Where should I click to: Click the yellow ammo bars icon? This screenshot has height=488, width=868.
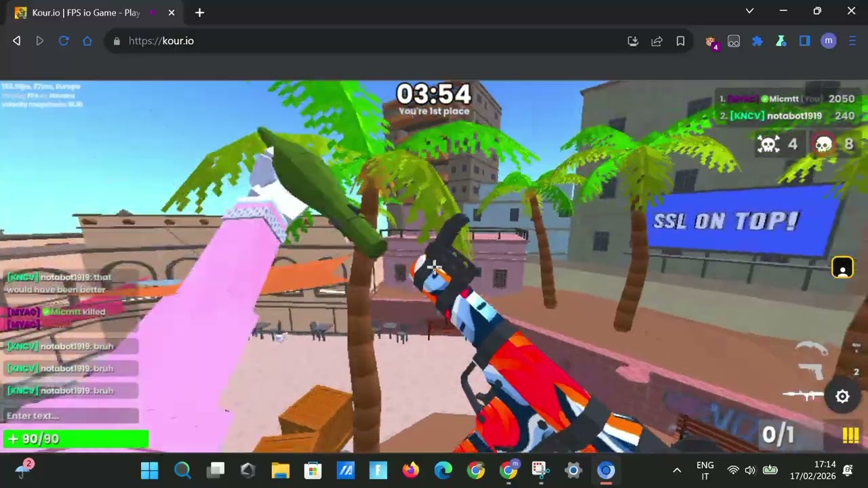click(850, 435)
